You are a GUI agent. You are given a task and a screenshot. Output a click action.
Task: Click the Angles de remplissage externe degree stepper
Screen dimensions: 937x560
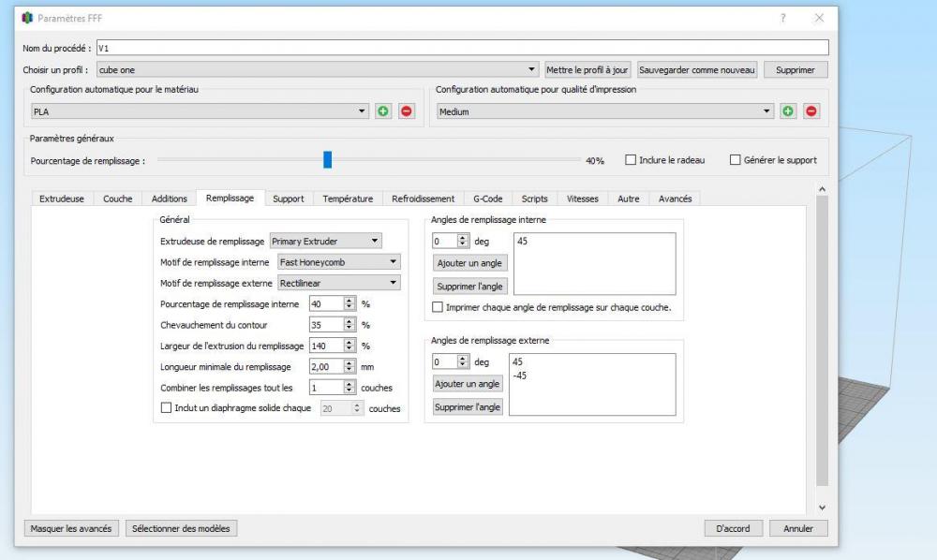[463, 361]
